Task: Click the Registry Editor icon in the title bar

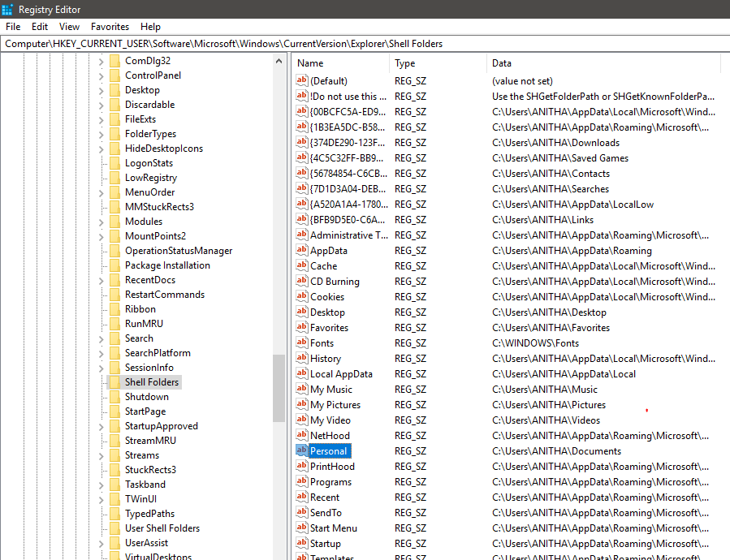Action: 8,10
